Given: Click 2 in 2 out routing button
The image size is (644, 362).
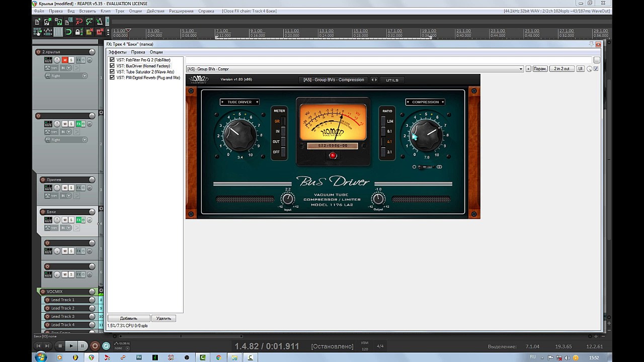Looking at the screenshot, I should point(562,69).
